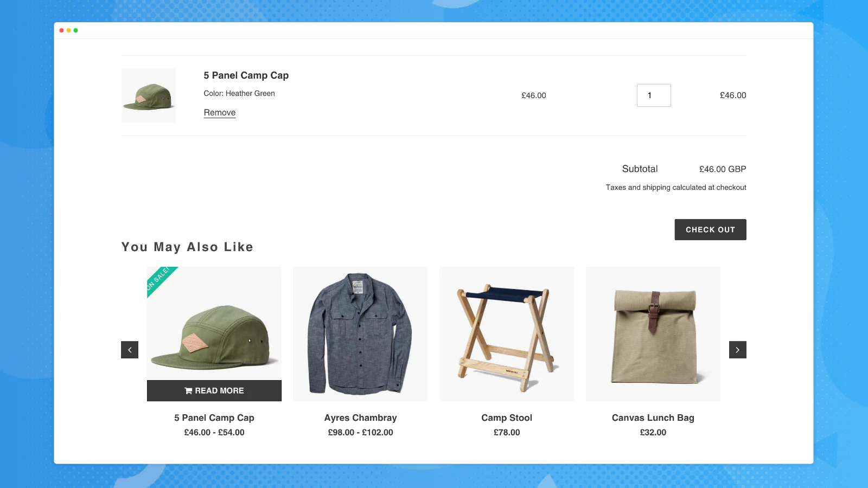The height and width of the screenshot is (488, 868).
Task: Click the green cap carousel image
Action: pos(214,331)
